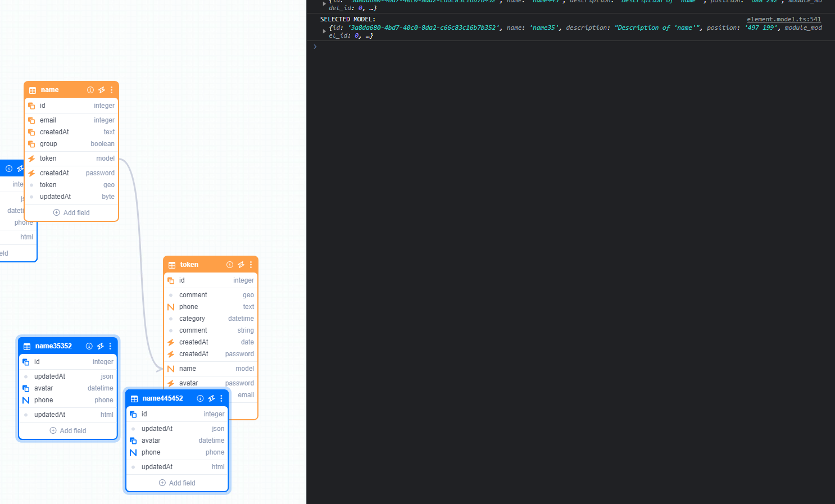
Task: Click the key icon of the id row in "name445452"
Action: (x=133, y=414)
